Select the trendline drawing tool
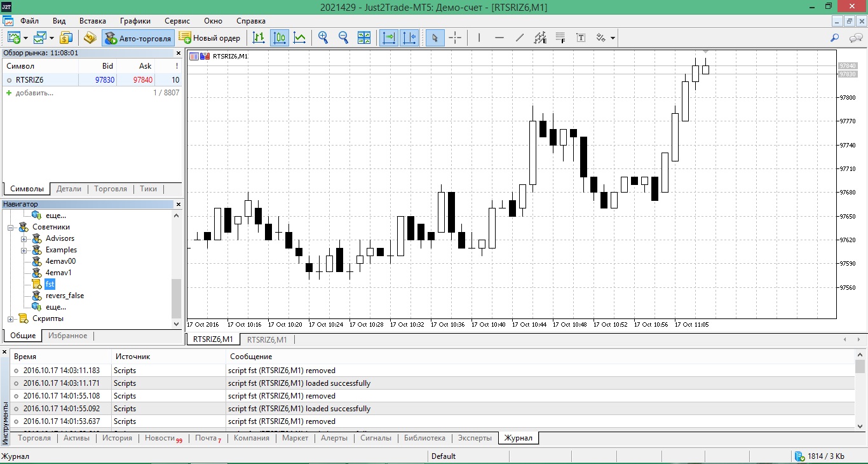Screen dimensions: 868x464 pos(520,38)
